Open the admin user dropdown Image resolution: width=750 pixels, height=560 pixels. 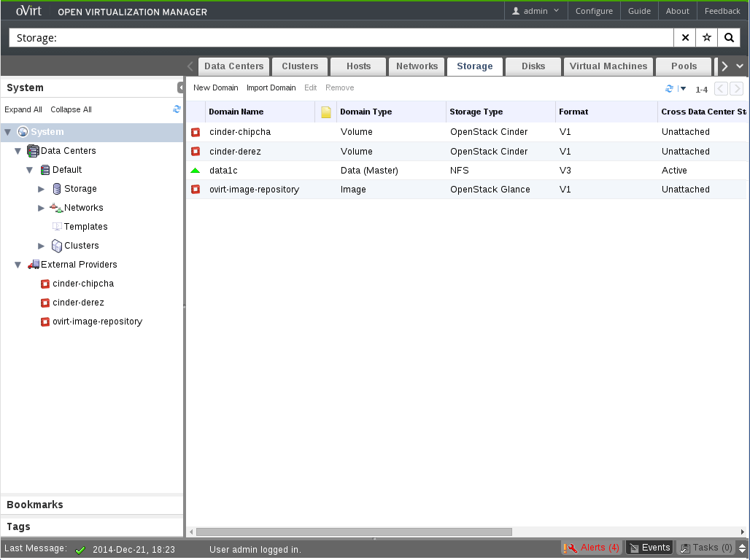(536, 11)
